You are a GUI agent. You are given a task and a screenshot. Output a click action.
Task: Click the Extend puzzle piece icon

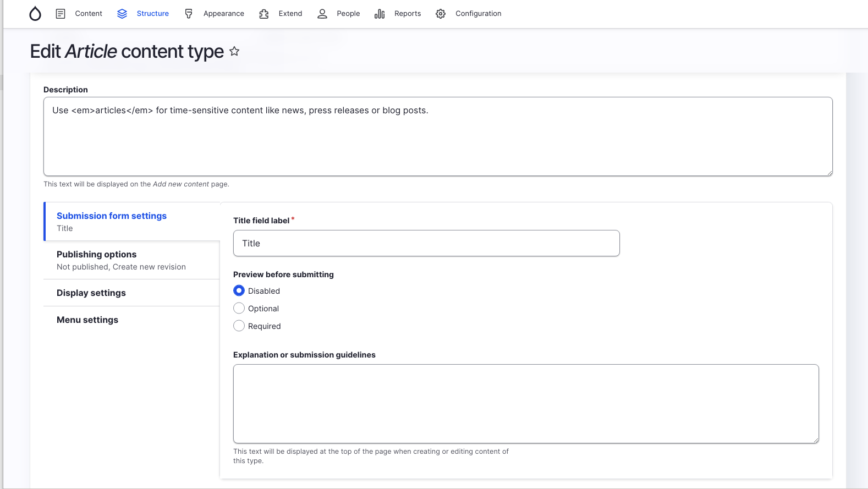(x=264, y=14)
